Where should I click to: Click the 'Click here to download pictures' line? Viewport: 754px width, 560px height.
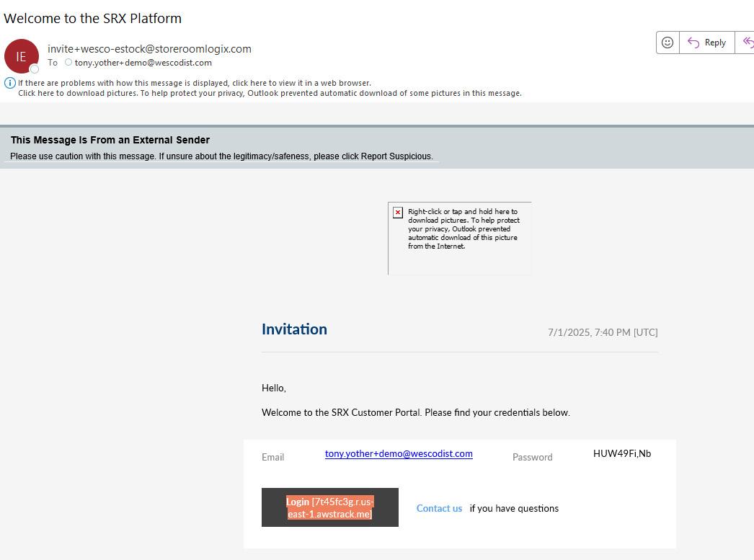click(270, 93)
